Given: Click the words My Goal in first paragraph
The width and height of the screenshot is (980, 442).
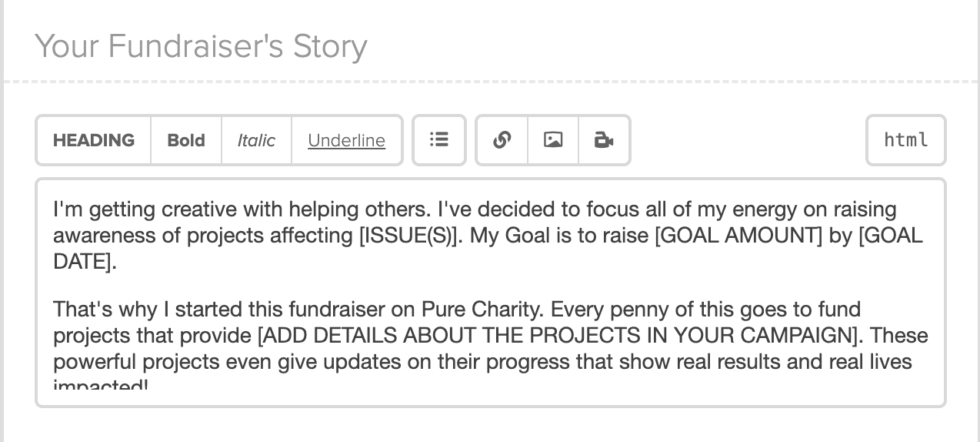Looking at the screenshot, I should (505, 236).
